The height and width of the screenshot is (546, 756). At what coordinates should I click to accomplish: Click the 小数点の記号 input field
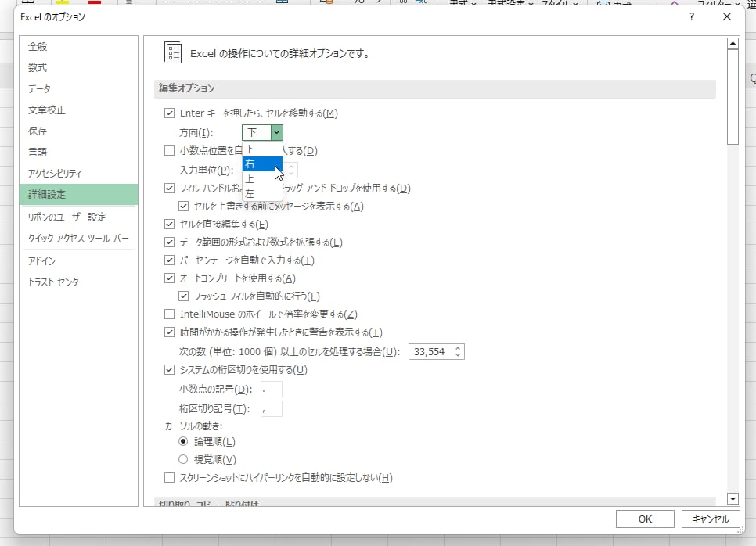(272, 390)
